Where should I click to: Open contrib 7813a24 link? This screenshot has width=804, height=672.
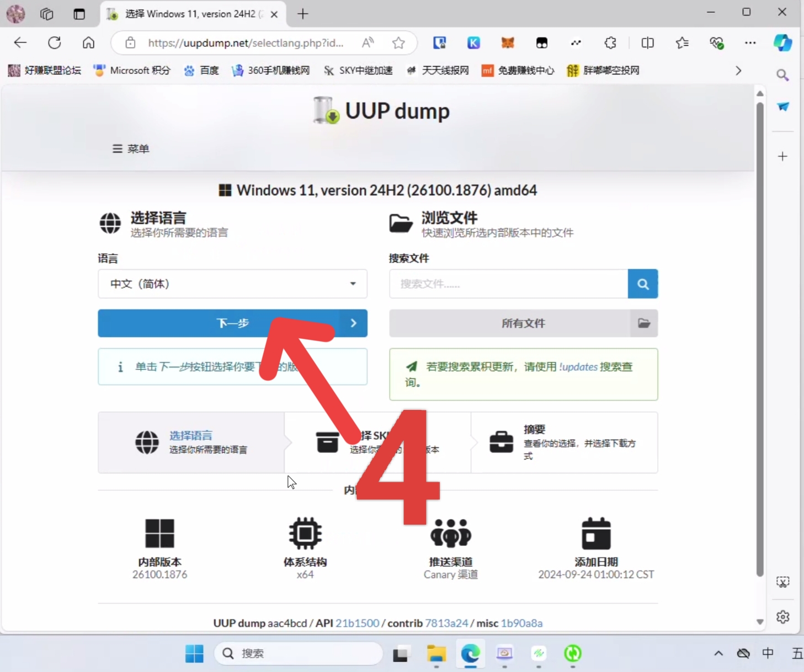446,623
